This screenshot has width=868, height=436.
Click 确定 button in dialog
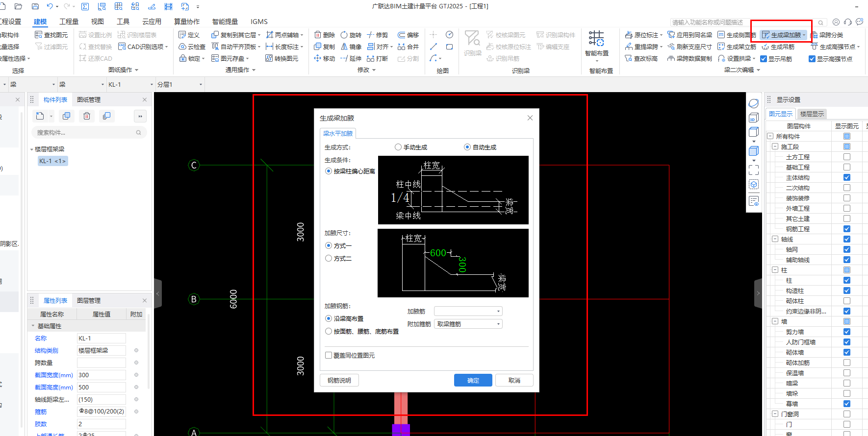click(473, 380)
